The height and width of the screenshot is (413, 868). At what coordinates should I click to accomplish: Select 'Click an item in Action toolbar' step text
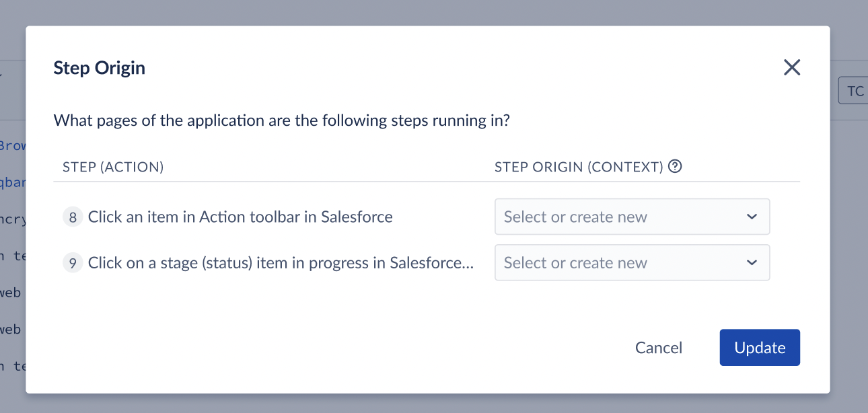tap(240, 217)
